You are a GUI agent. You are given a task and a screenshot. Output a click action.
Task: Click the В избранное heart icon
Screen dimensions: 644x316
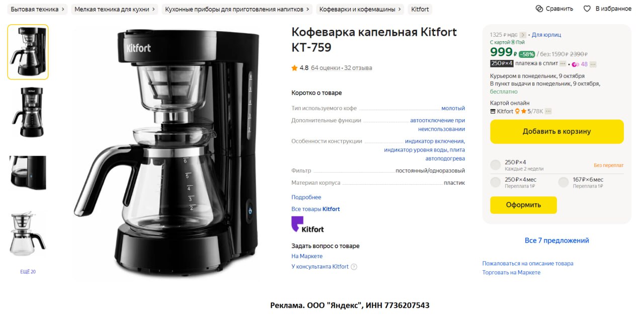tap(587, 9)
